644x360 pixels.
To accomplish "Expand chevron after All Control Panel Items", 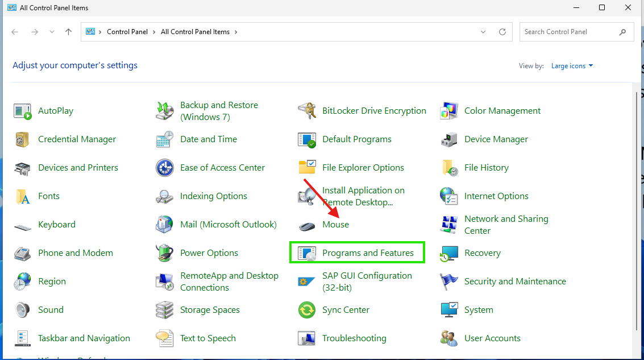I will click(x=236, y=32).
